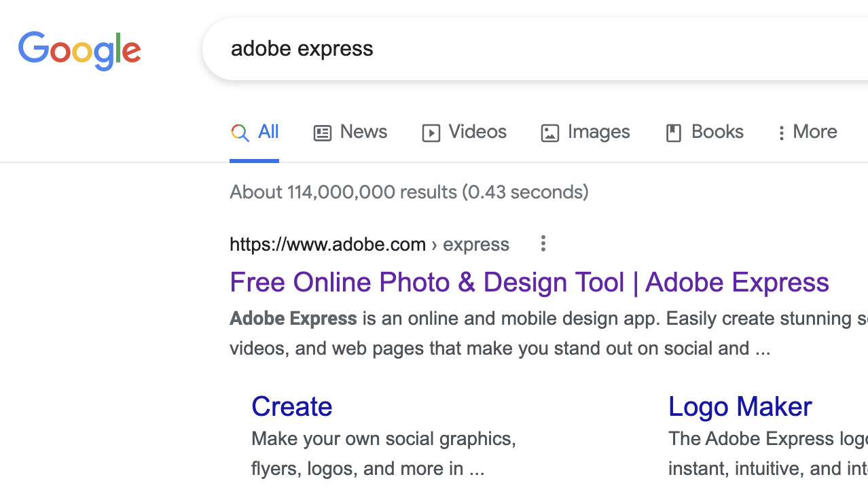
Task: Click the three-dot icon beside More
Action: 781,132
